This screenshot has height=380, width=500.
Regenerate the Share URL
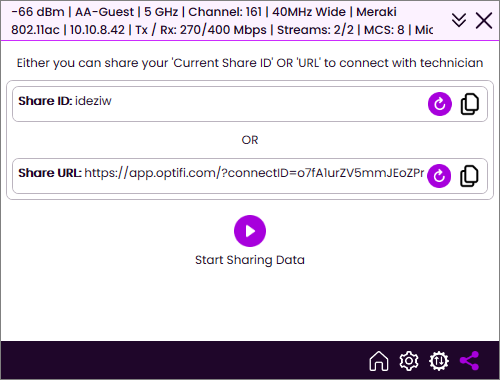coord(439,176)
